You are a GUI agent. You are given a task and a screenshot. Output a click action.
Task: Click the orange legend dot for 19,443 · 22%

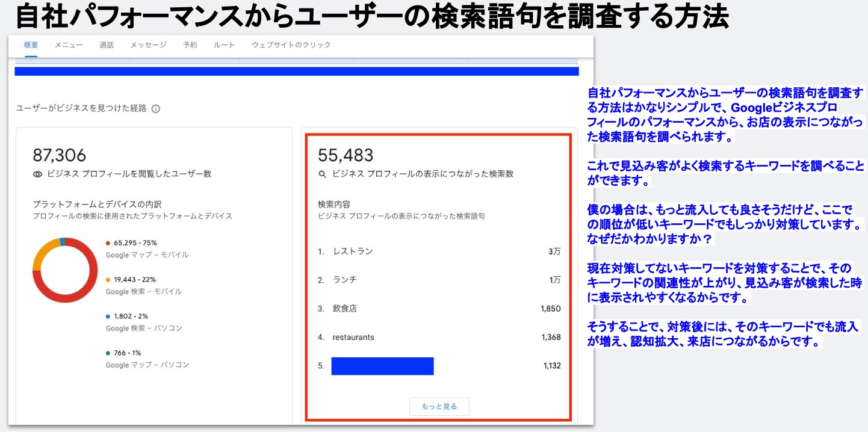[x=108, y=280]
